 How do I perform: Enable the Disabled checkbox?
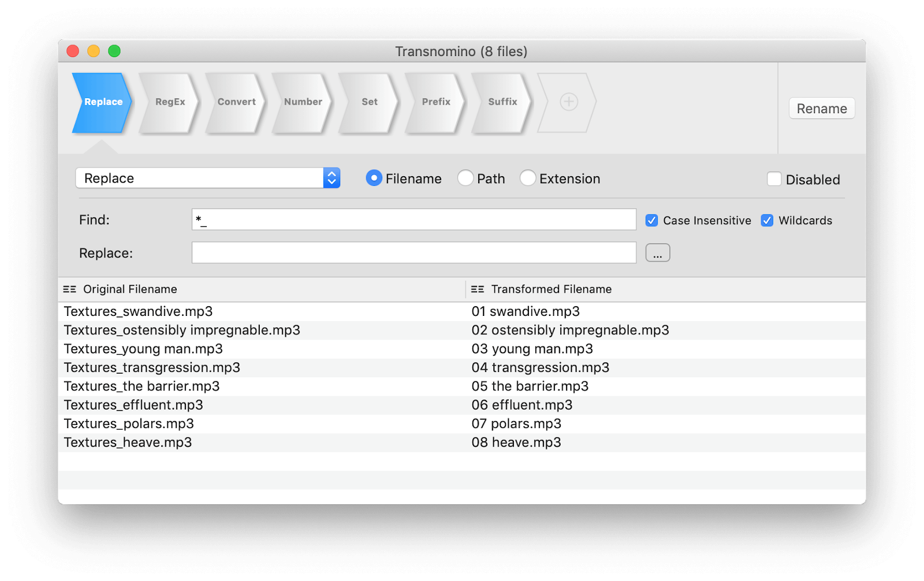point(774,179)
